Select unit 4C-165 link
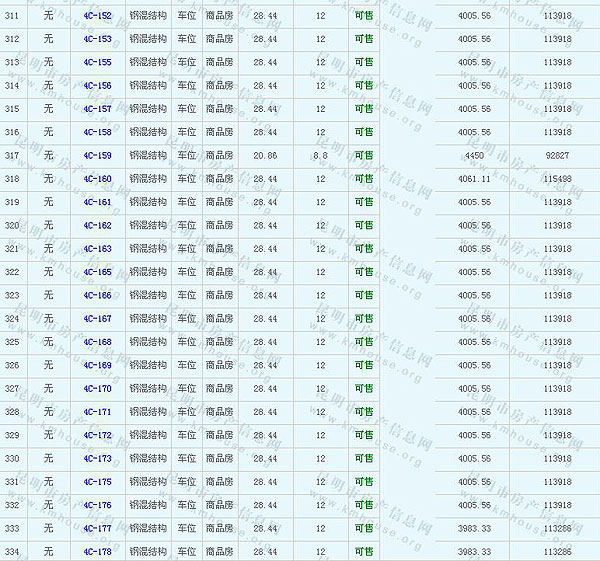Screen dimensions: 600x561 point(97,272)
